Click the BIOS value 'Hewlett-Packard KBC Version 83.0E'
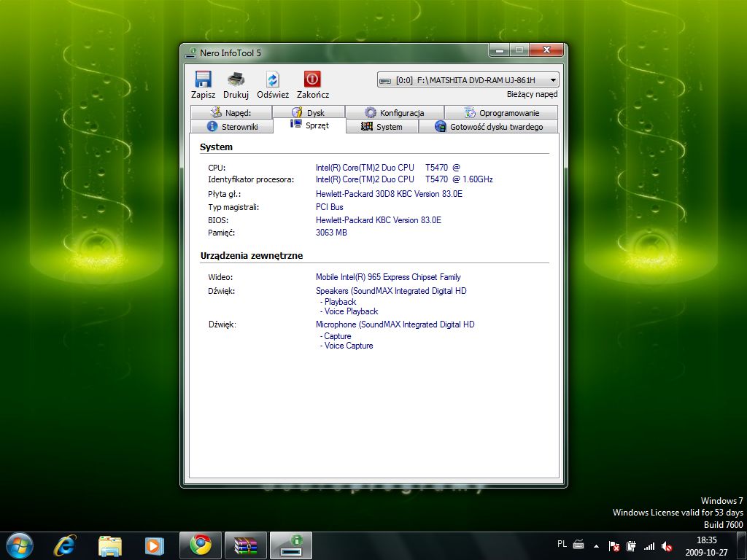Viewport: 747px width, 560px height. tap(379, 220)
